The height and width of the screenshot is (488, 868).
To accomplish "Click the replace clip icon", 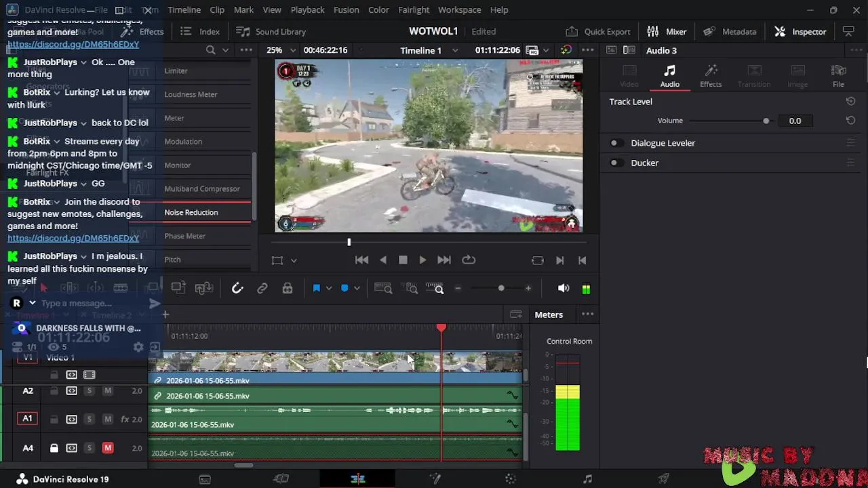I will tap(204, 287).
